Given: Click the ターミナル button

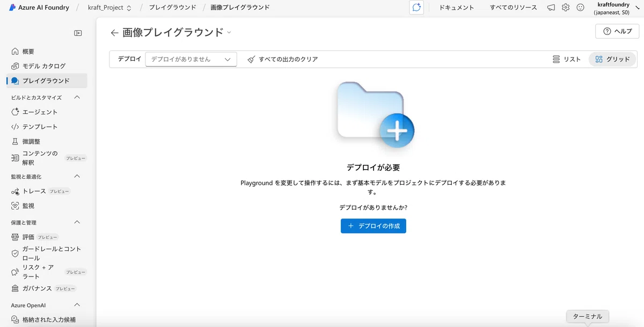Looking at the screenshot, I should 588,316.
